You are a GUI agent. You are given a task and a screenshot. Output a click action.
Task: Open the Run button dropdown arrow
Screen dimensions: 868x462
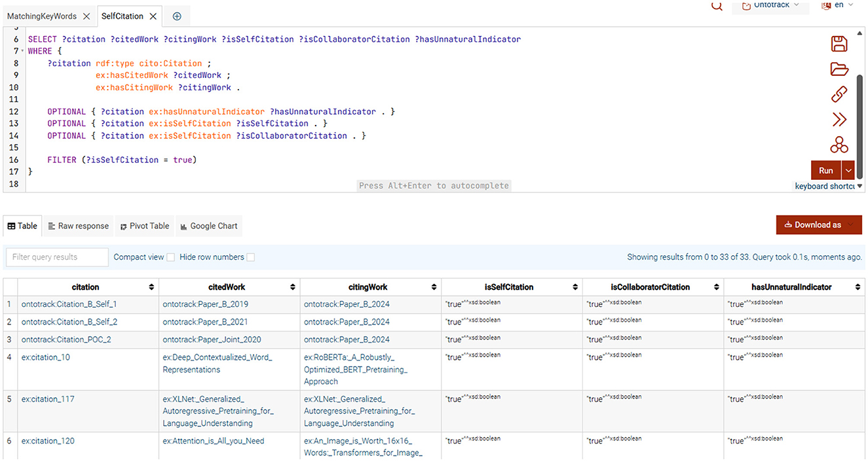click(848, 171)
